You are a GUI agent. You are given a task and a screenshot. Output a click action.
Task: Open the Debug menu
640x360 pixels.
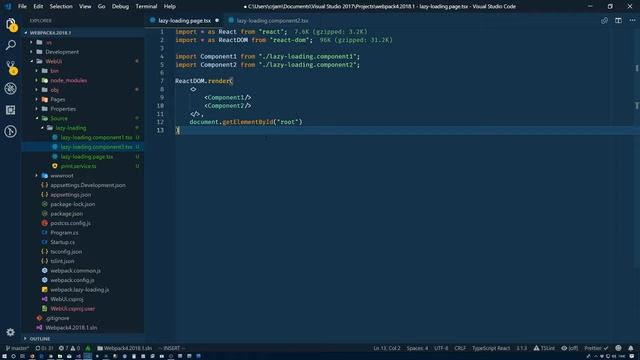tap(120, 7)
